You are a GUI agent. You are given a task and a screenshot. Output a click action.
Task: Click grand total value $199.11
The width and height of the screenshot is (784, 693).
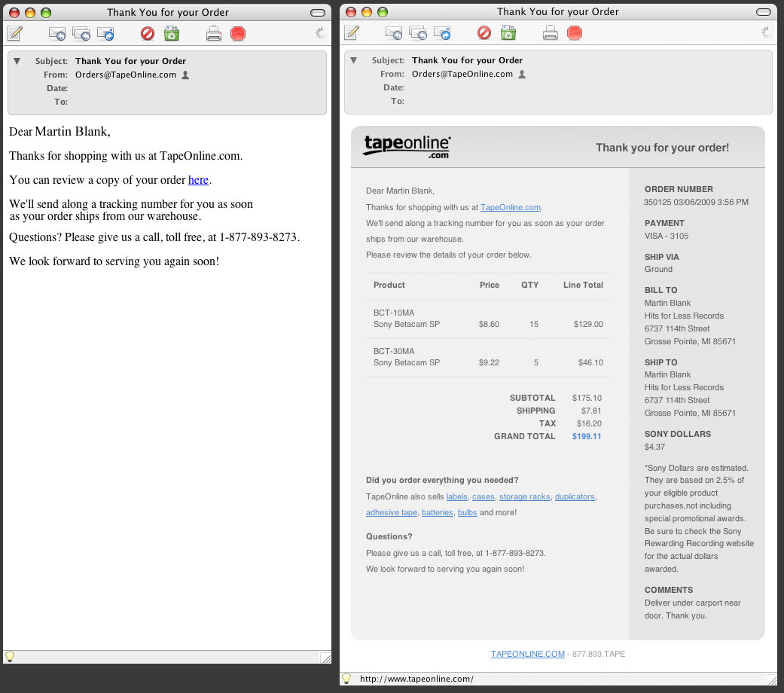(587, 436)
